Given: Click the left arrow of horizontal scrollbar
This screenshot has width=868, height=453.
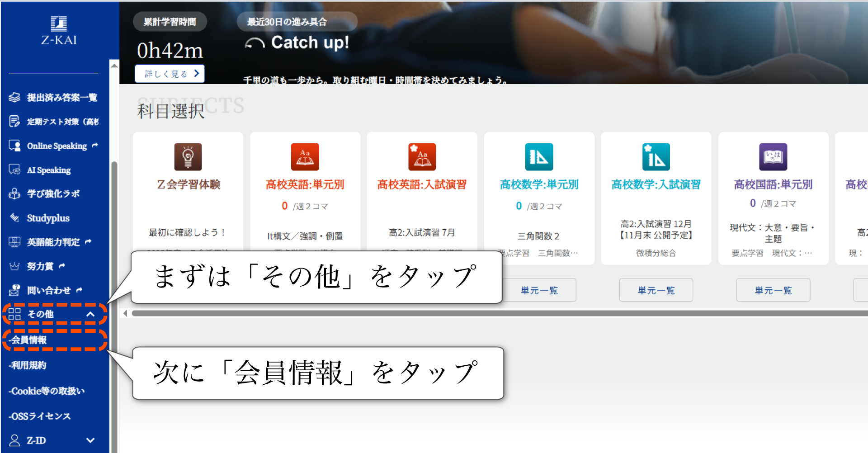Looking at the screenshot, I should [125, 313].
